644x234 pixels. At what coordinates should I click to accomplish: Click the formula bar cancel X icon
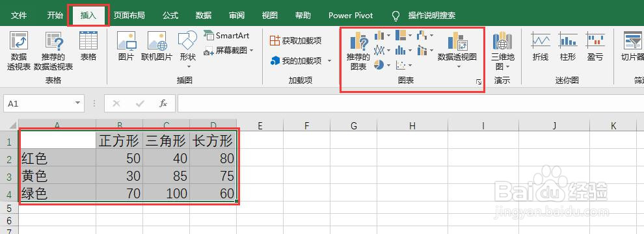(x=116, y=103)
